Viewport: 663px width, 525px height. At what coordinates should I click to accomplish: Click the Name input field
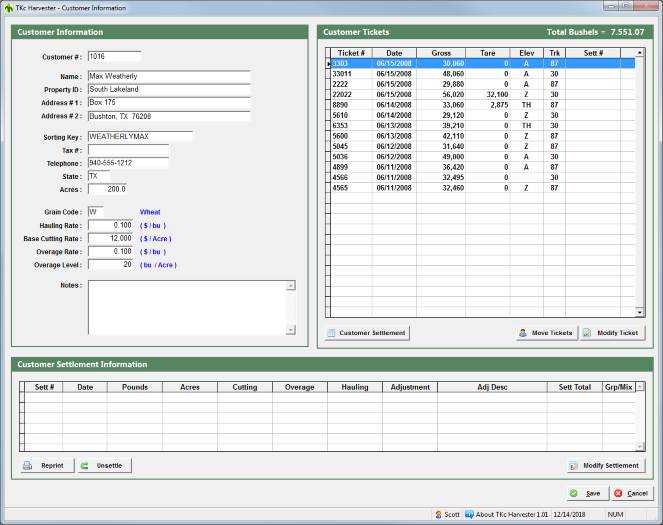[x=168, y=76]
